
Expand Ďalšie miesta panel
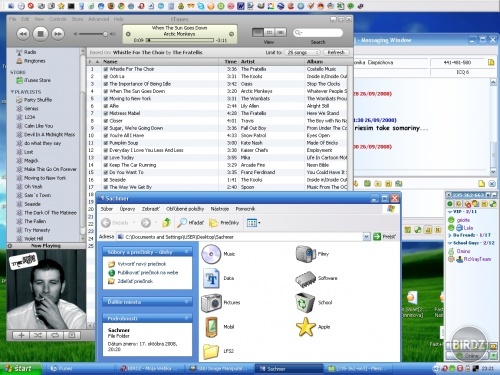[x=186, y=302]
